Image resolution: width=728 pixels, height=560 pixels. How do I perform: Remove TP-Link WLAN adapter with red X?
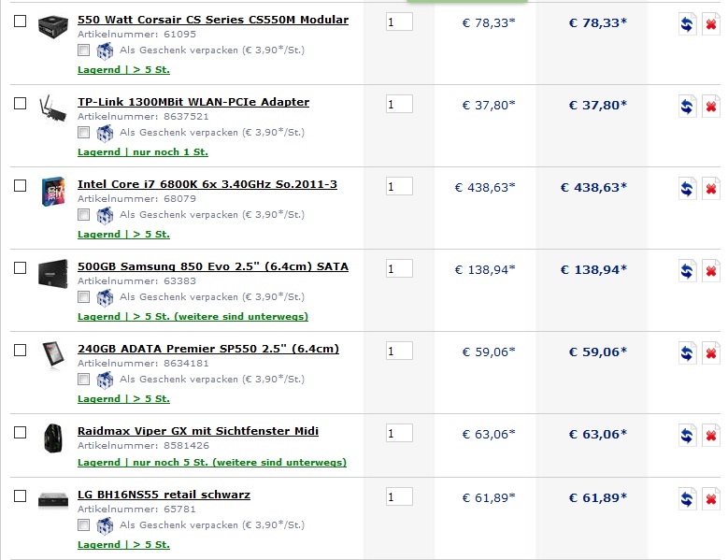710,107
